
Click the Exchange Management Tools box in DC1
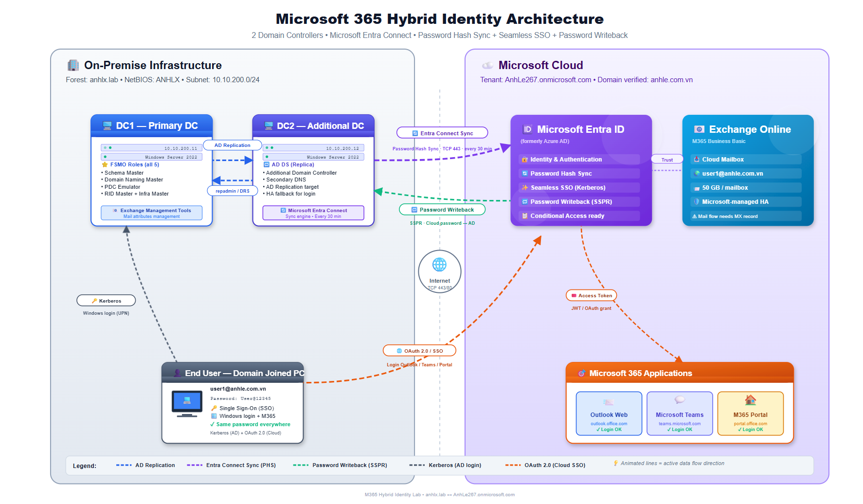pos(152,213)
